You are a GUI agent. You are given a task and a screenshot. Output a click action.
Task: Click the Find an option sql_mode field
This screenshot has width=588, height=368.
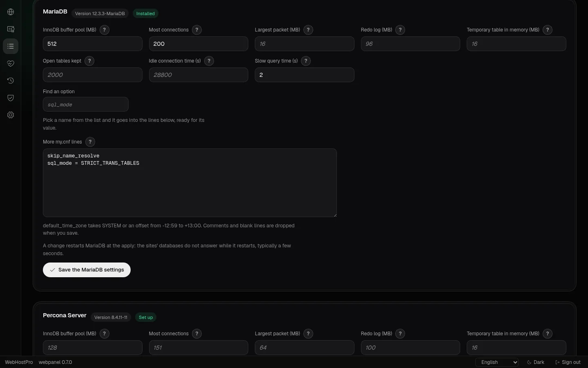86,104
